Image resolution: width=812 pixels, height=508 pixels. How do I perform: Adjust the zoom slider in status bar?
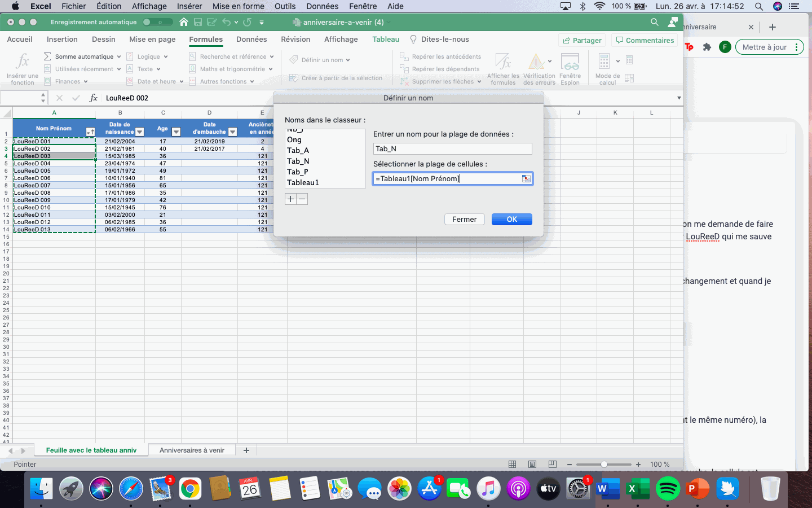click(604, 464)
